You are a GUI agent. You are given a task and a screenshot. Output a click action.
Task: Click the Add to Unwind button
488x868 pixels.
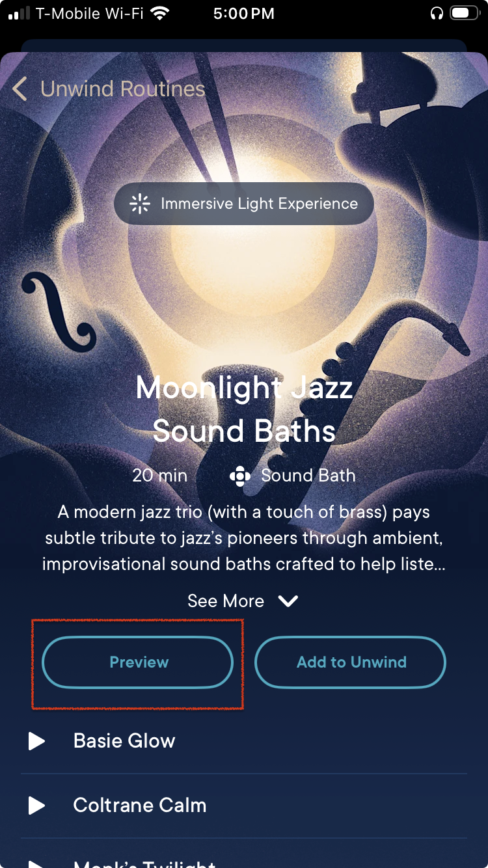pyautogui.click(x=350, y=662)
